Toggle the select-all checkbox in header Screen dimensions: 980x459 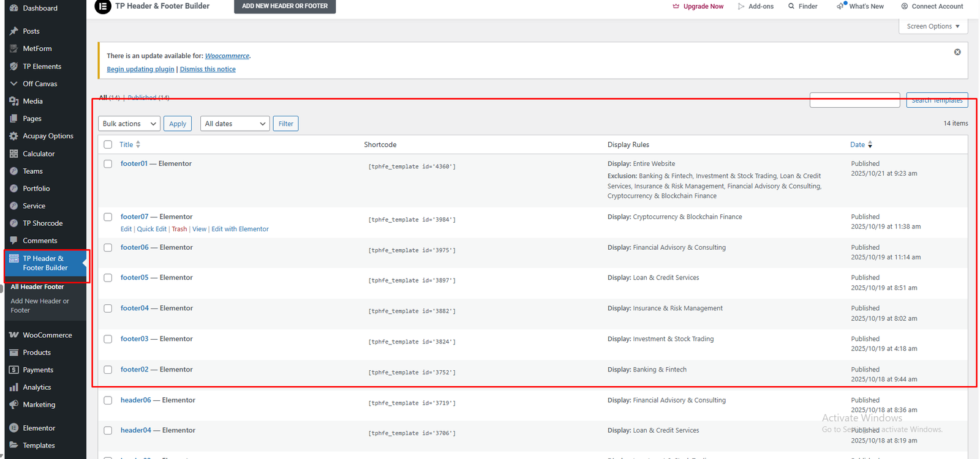(x=108, y=144)
